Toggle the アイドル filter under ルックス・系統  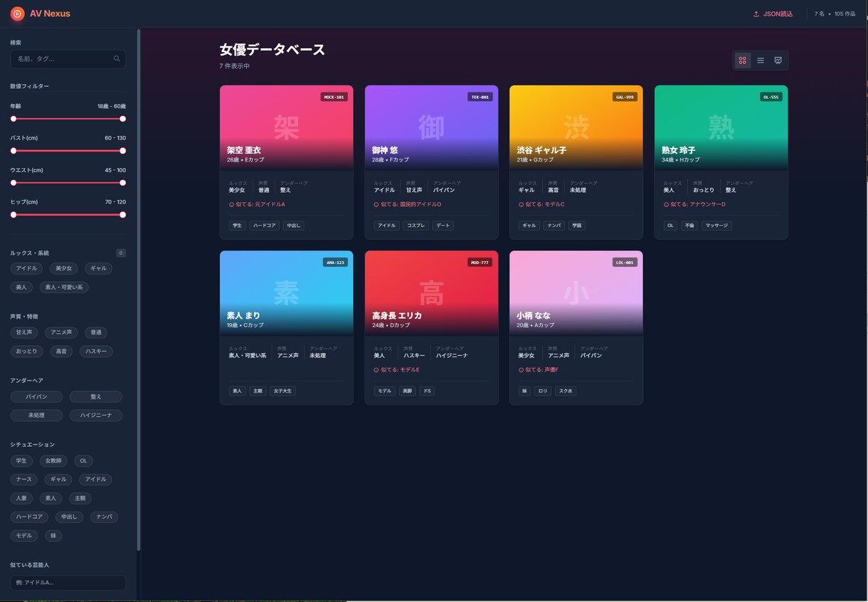(27, 268)
